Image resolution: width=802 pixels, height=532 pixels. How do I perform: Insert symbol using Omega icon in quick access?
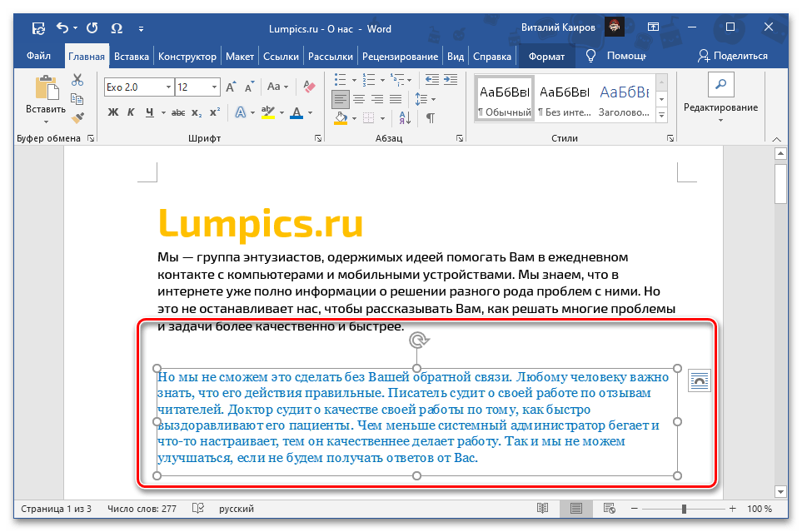pos(117,29)
